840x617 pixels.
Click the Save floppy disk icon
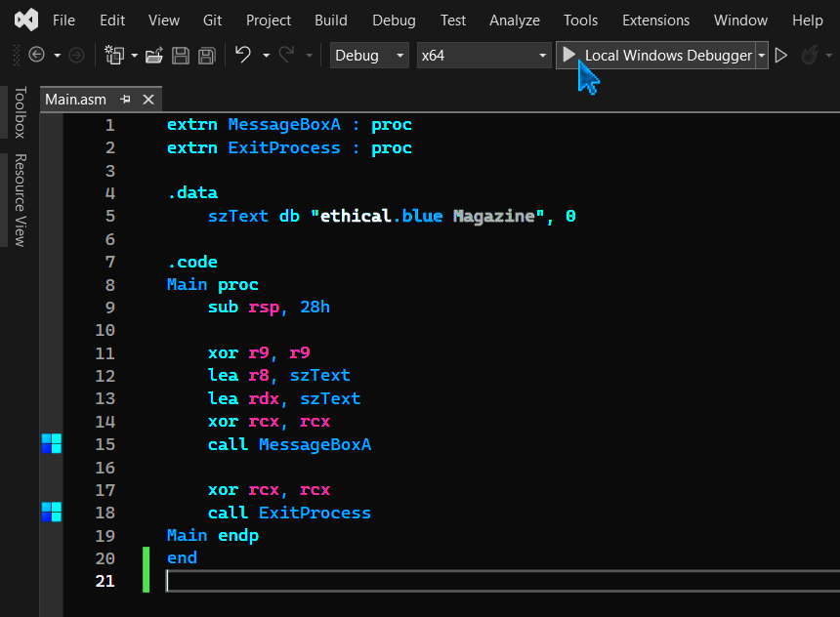(181, 56)
